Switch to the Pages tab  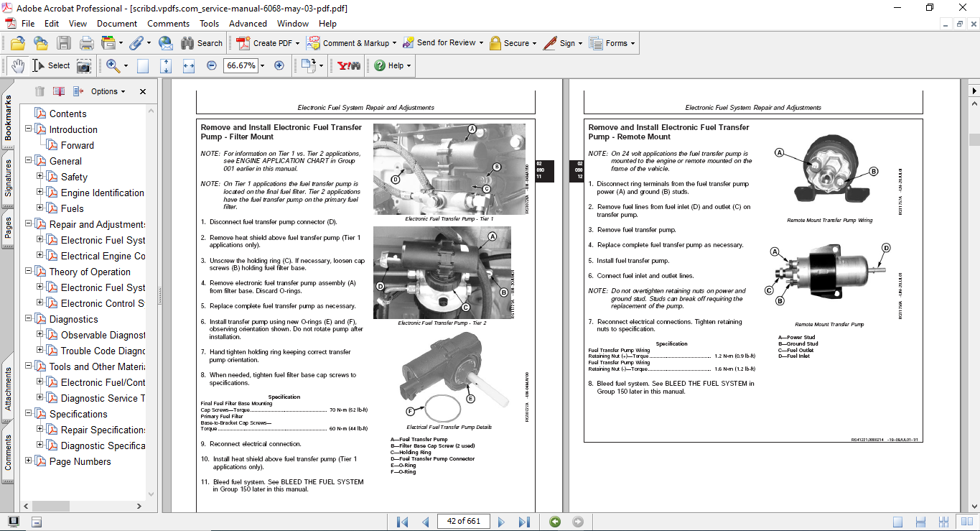point(8,228)
